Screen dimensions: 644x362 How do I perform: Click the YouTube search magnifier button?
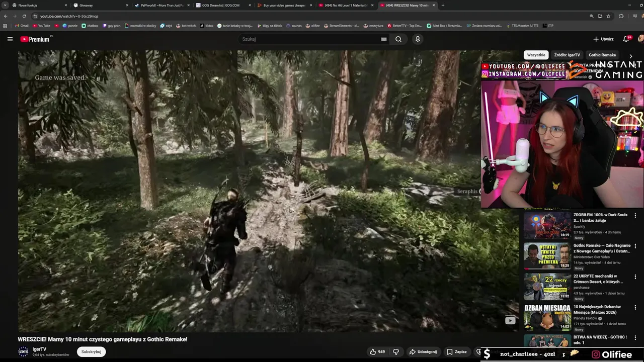(x=398, y=39)
